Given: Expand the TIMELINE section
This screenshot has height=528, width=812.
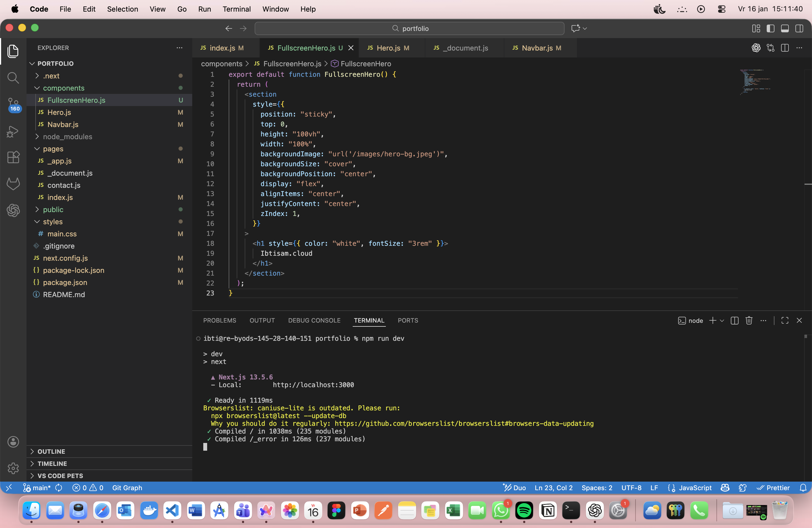Looking at the screenshot, I should click(x=52, y=463).
